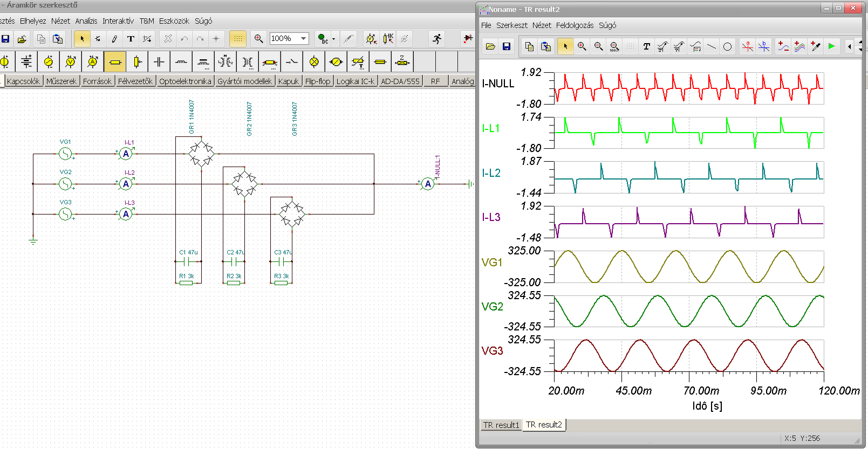868x449 pixels.
Task: Click the running man icon
Action: click(x=437, y=38)
